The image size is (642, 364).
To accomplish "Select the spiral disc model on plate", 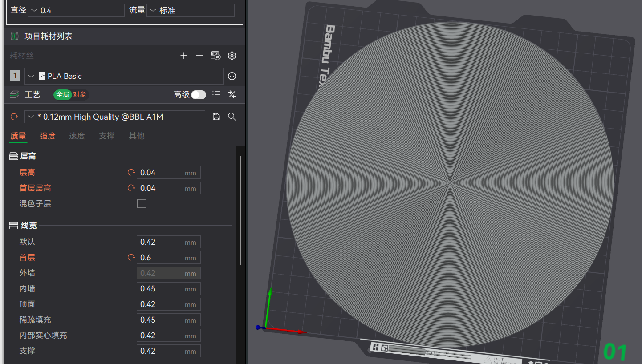I will 450,185.
